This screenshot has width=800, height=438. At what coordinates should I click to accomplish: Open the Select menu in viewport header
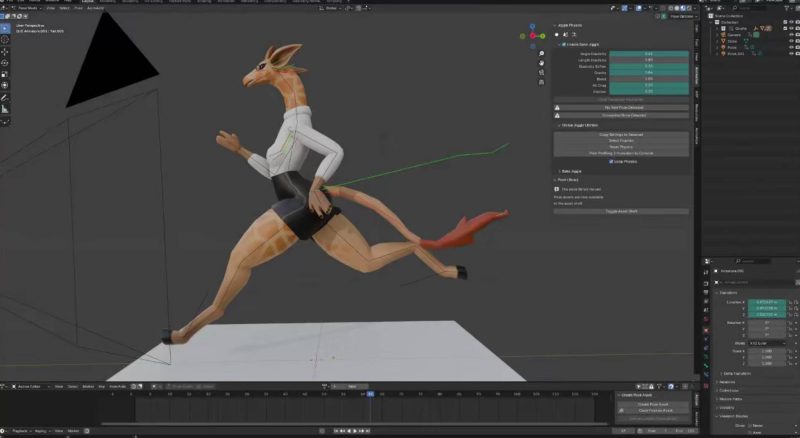pos(64,8)
